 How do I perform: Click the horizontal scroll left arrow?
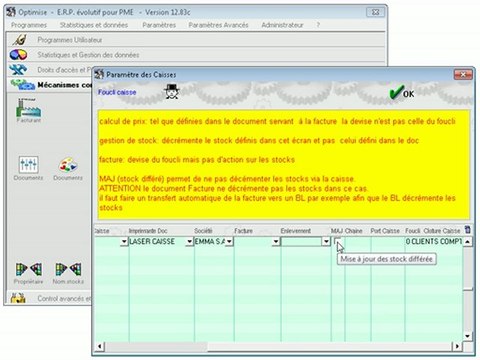100,346
